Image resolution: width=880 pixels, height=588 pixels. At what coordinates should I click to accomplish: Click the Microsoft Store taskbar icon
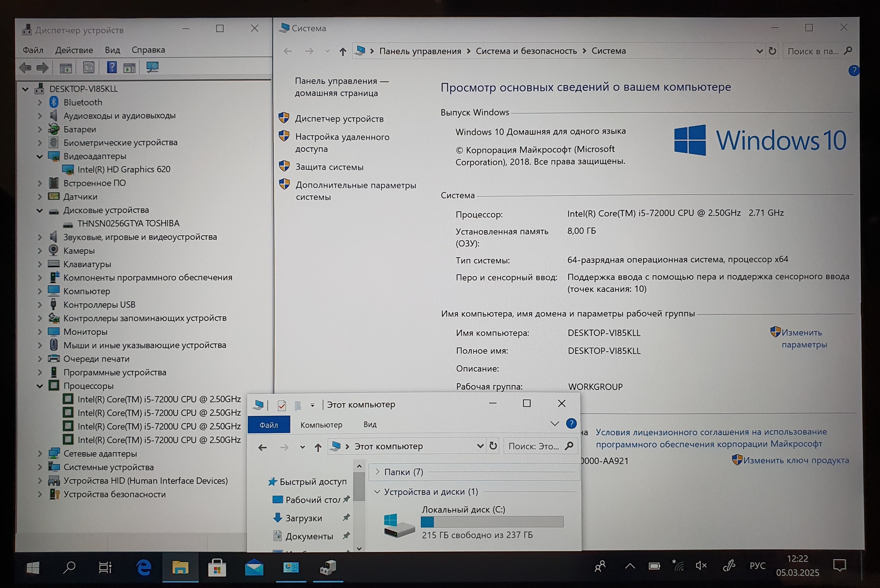(x=217, y=567)
